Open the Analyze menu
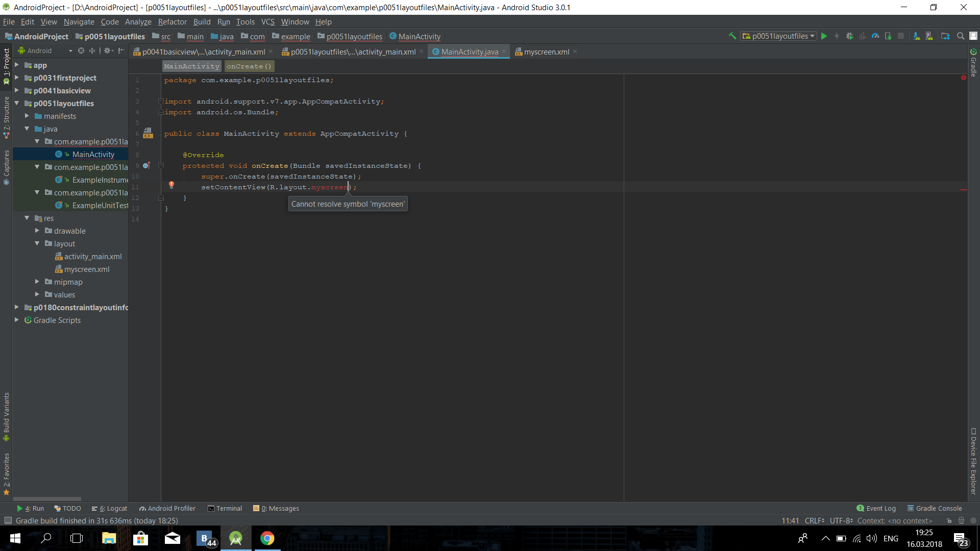 coord(138,22)
